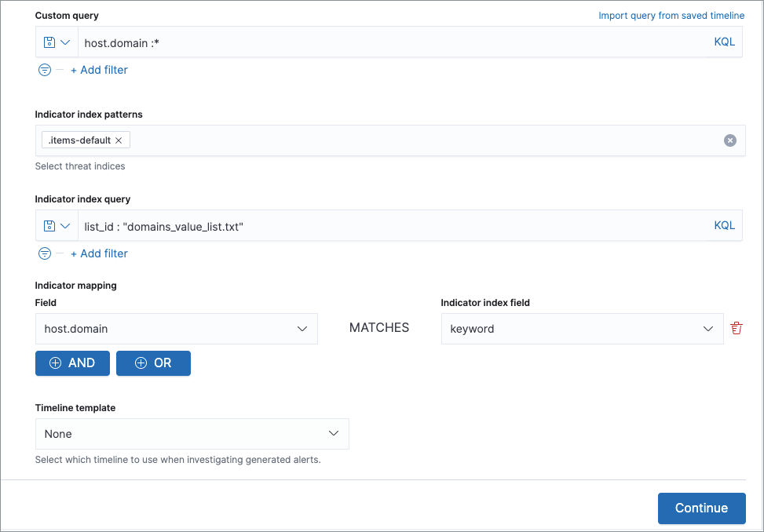
Task: Switch query language via KQL in Custom query
Action: (724, 42)
